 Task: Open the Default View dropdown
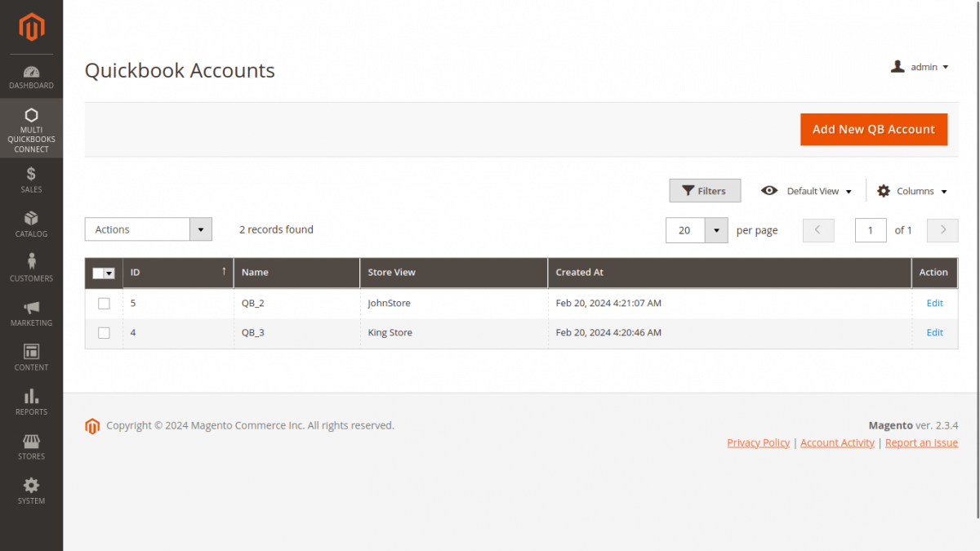click(x=807, y=191)
